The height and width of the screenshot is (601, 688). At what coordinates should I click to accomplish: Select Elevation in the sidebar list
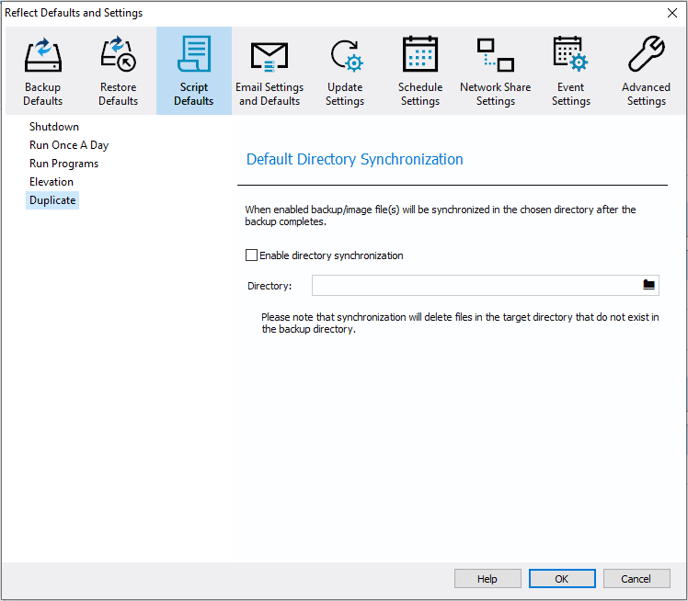coord(51,182)
